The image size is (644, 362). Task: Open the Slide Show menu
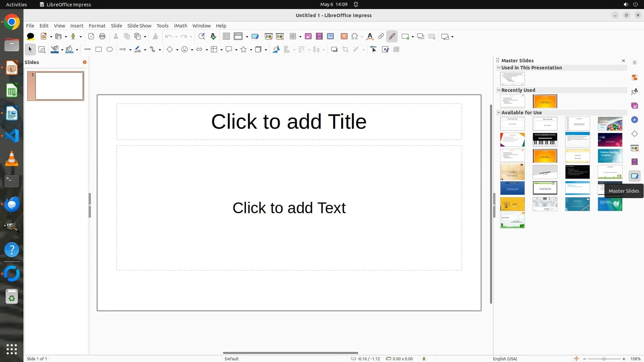click(139, 26)
